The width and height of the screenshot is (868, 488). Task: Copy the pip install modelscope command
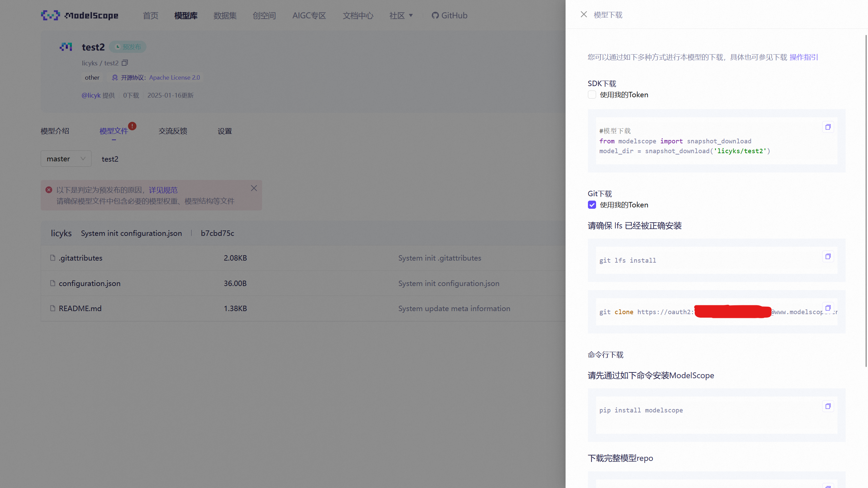click(x=828, y=406)
